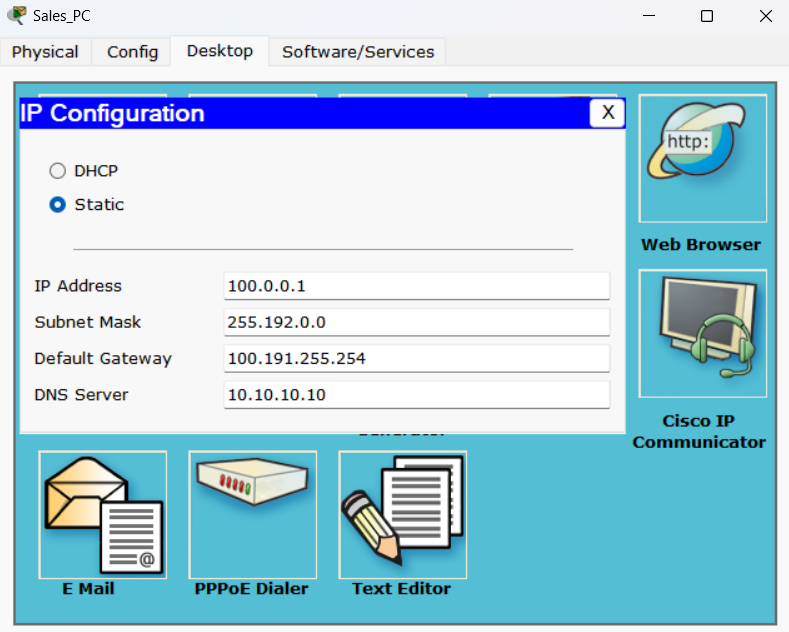Open the PPPoE Dialer
The width and height of the screenshot is (789, 632).
[253, 515]
